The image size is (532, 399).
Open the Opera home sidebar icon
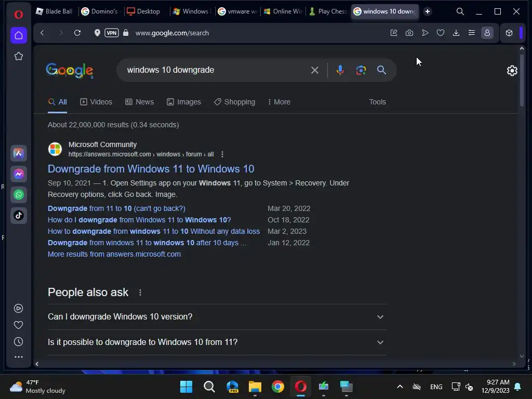[19, 35]
